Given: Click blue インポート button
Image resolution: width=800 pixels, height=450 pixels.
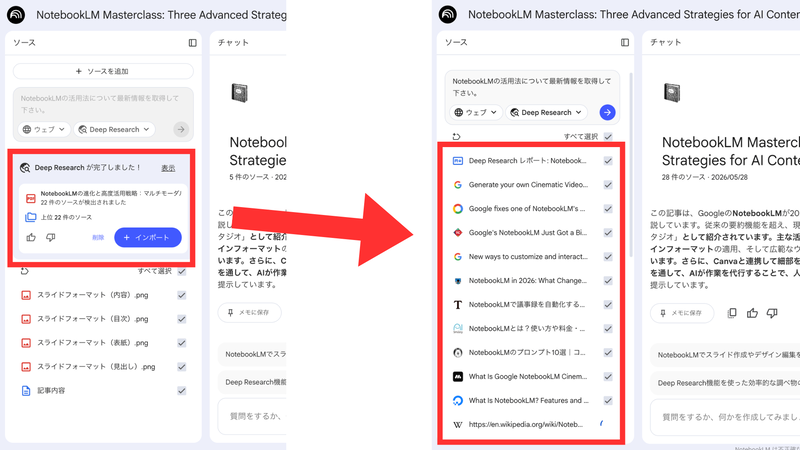Looking at the screenshot, I should 148,237.
